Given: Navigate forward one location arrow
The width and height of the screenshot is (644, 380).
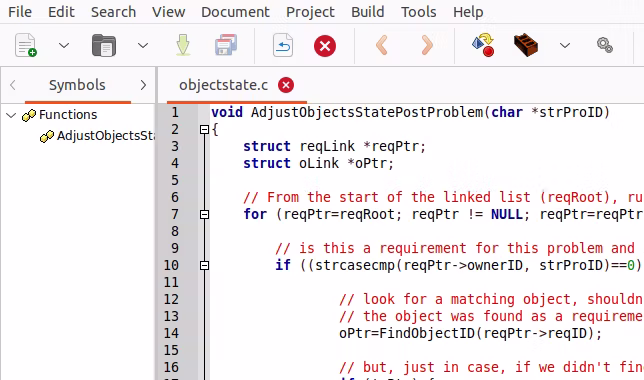Looking at the screenshot, I should (427, 45).
